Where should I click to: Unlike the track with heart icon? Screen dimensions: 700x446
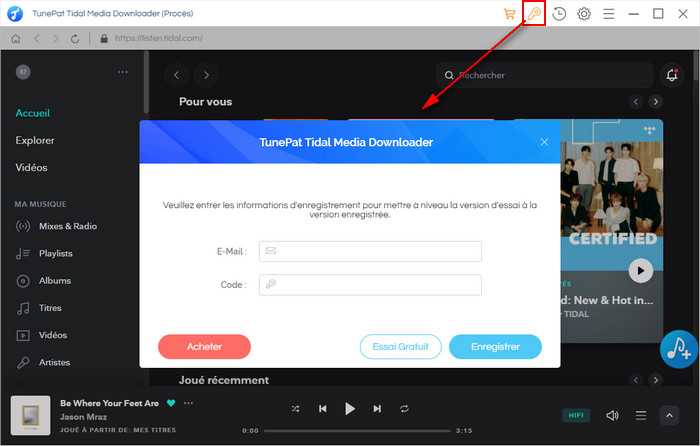[171, 403]
